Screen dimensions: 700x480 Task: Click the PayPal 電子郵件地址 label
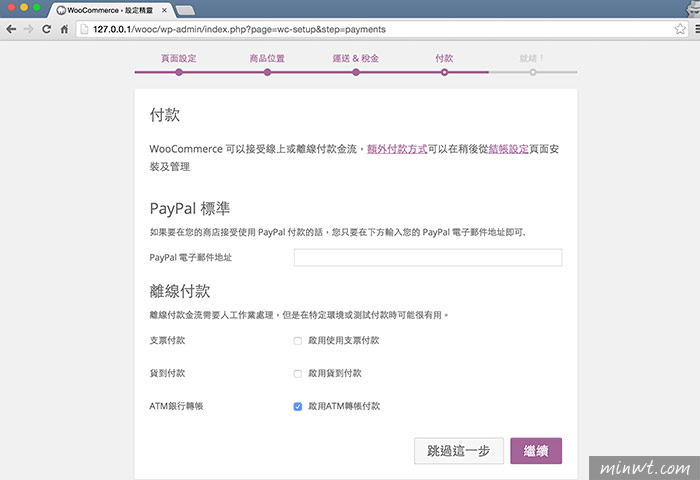coord(191,257)
